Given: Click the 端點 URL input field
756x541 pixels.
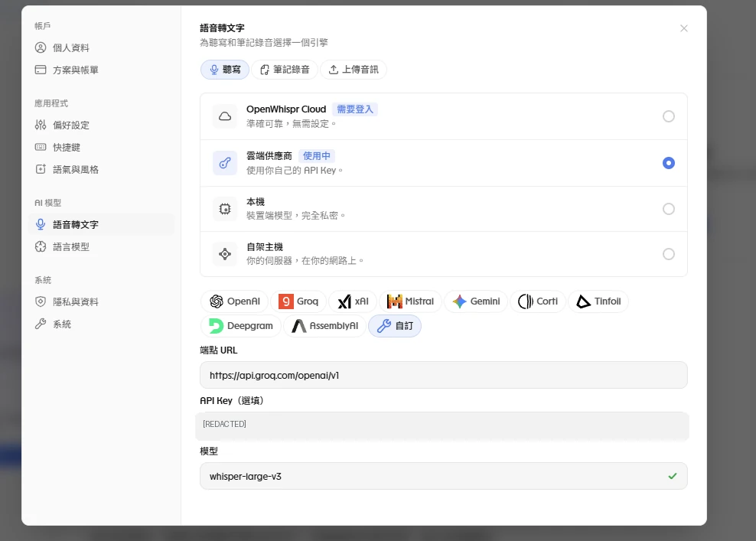Looking at the screenshot, I should click(x=444, y=375).
